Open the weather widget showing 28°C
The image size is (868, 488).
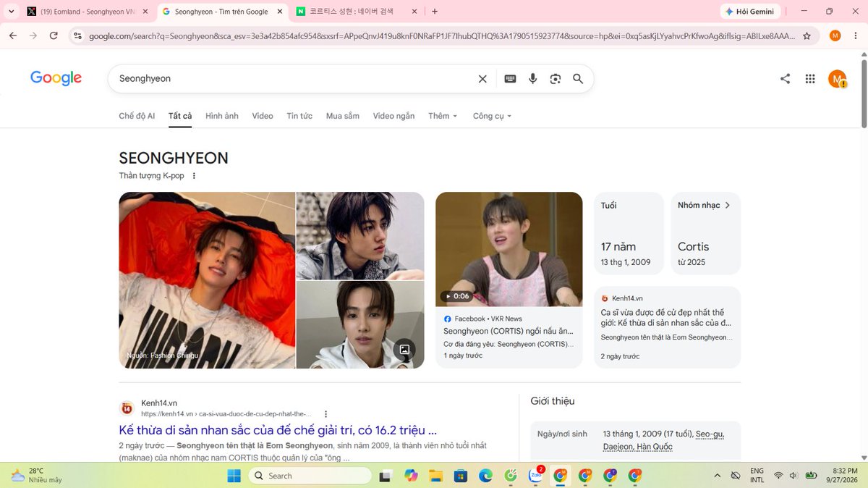click(36, 476)
